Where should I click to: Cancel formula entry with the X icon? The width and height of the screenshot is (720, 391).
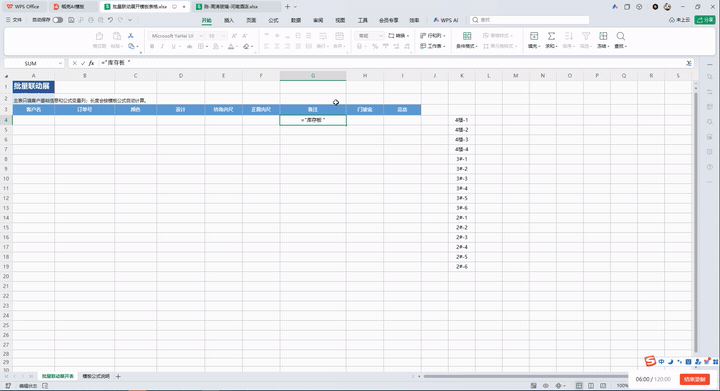pos(74,63)
